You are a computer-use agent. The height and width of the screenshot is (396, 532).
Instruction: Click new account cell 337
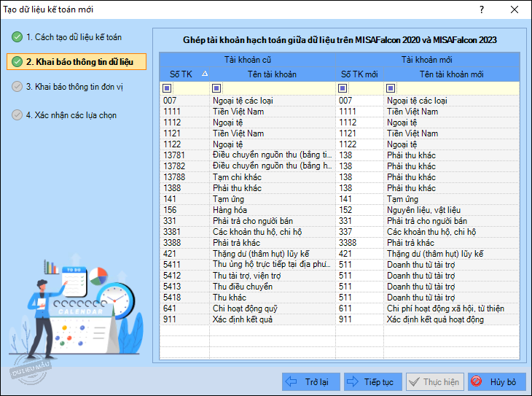359,232
